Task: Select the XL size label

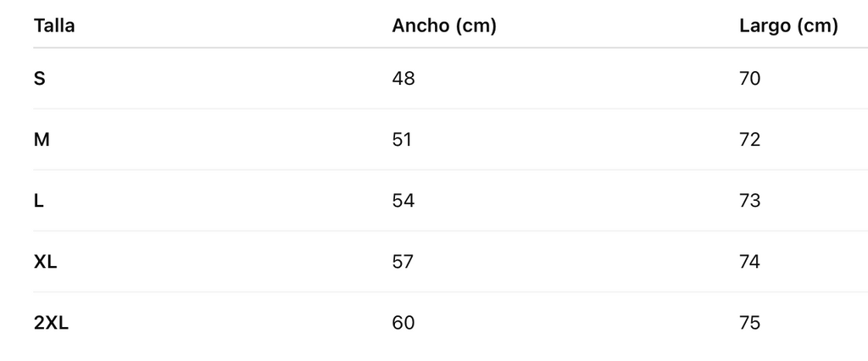Action: (x=46, y=262)
